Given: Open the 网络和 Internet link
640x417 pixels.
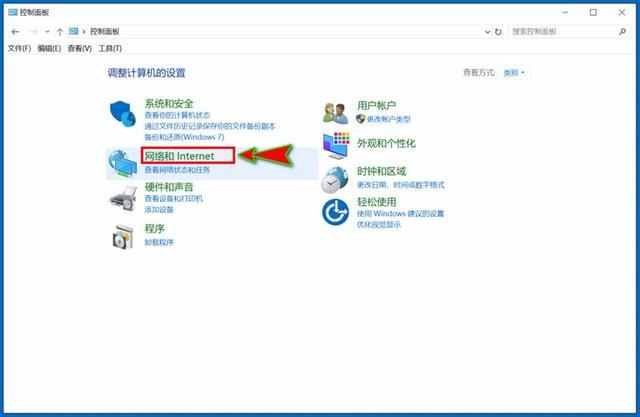Looking at the screenshot, I should click(x=180, y=156).
